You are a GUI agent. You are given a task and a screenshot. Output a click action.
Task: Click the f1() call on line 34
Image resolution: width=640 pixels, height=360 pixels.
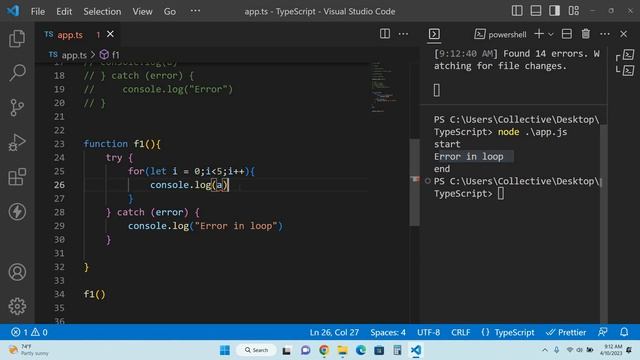pyautogui.click(x=94, y=294)
